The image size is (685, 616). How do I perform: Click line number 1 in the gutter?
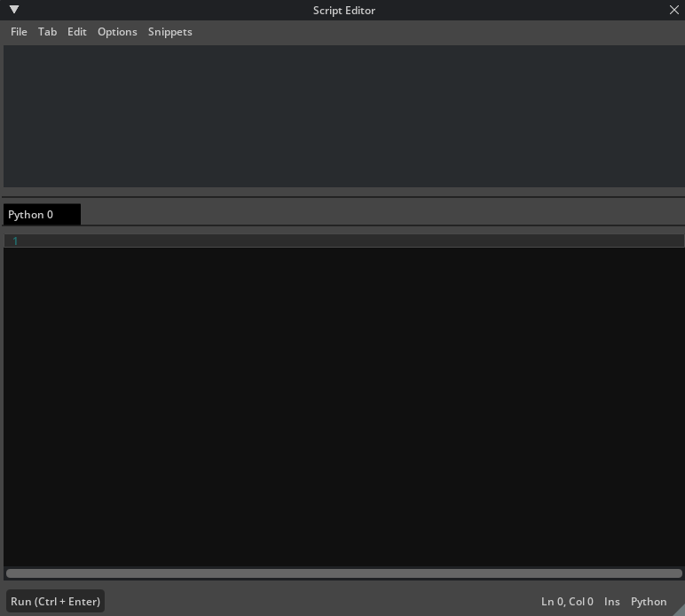click(x=15, y=241)
